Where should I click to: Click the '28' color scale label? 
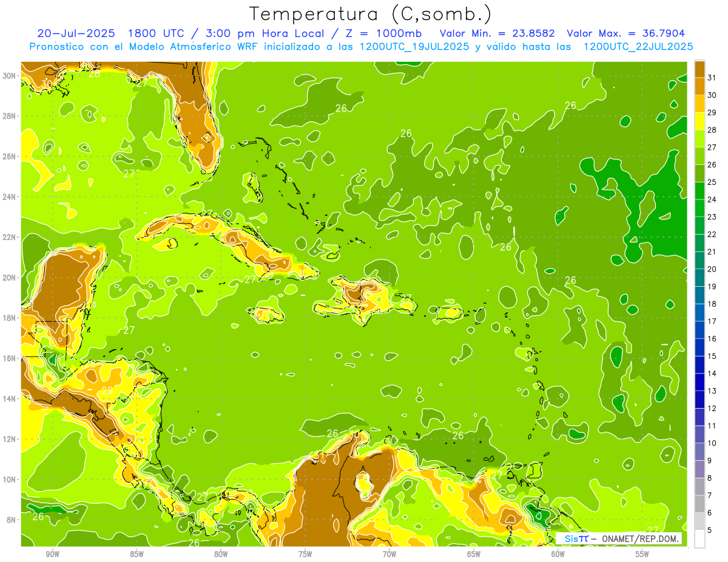712,130
